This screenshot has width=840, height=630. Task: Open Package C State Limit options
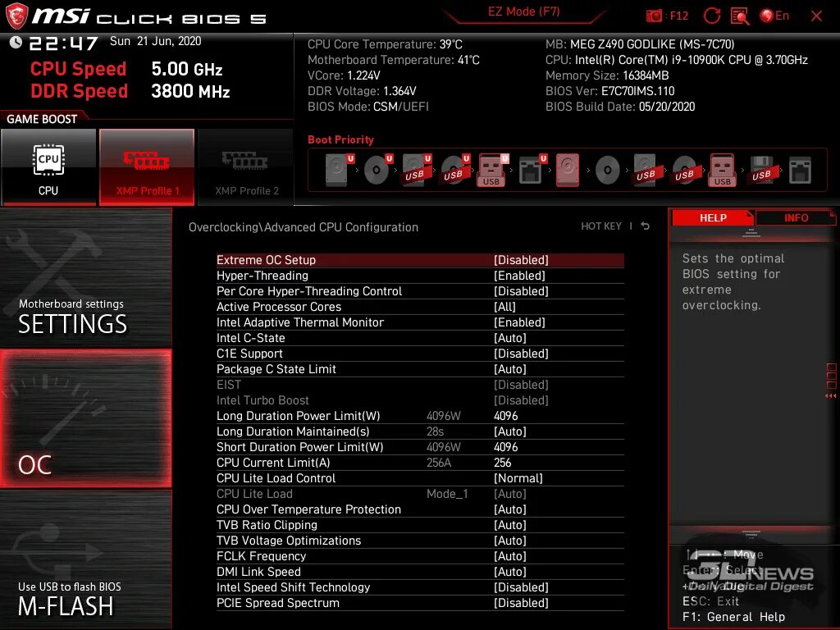tap(510, 368)
